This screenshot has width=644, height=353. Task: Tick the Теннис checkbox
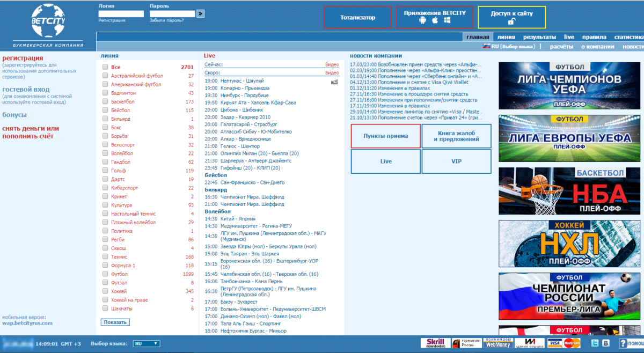pos(105,256)
